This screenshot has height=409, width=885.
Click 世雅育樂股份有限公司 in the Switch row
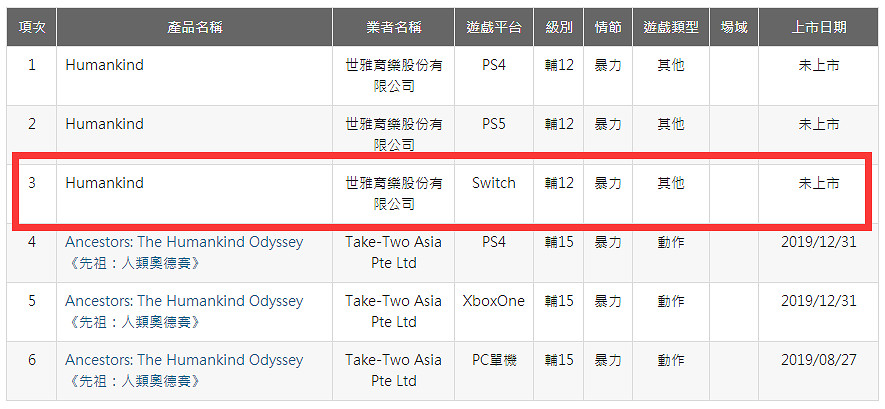click(393, 193)
